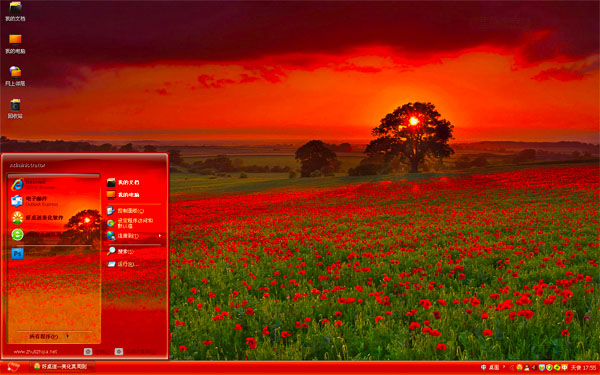Click the volume speaker tray icon

pyautogui.click(x=534, y=367)
